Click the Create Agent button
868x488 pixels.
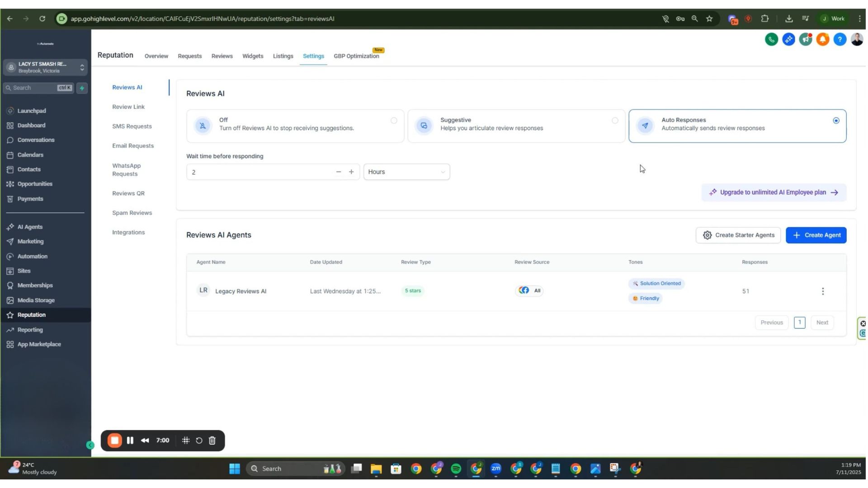click(x=816, y=235)
